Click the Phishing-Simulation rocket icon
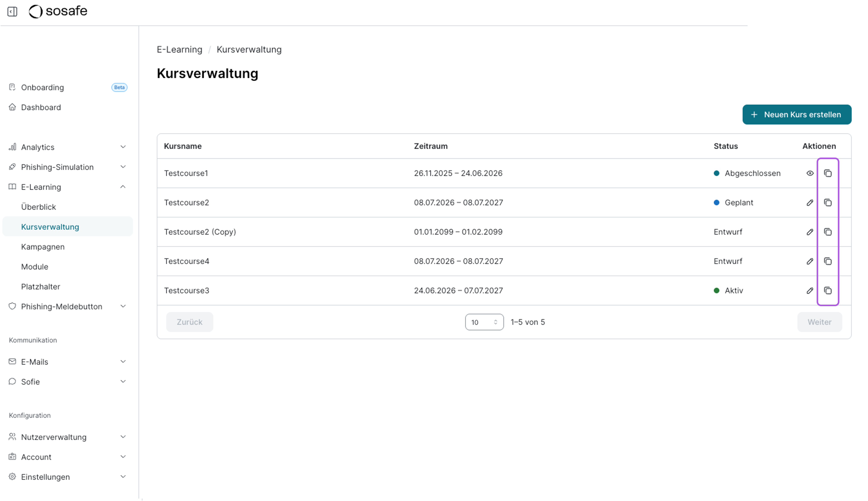This screenshot has height=501, width=868. click(x=12, y=167)
